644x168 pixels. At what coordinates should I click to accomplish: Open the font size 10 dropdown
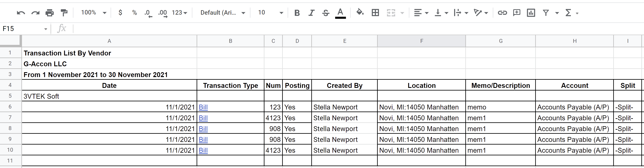[x=271, y=12]
